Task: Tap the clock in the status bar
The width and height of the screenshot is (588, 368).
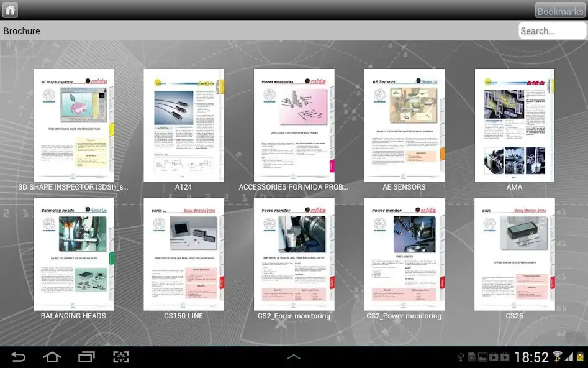Action: click(533, 357)
